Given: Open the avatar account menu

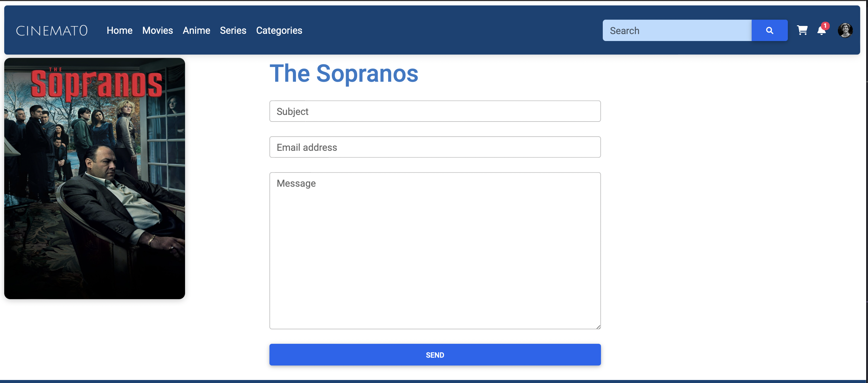Looking at the screenshot, I should click(846, 30).
